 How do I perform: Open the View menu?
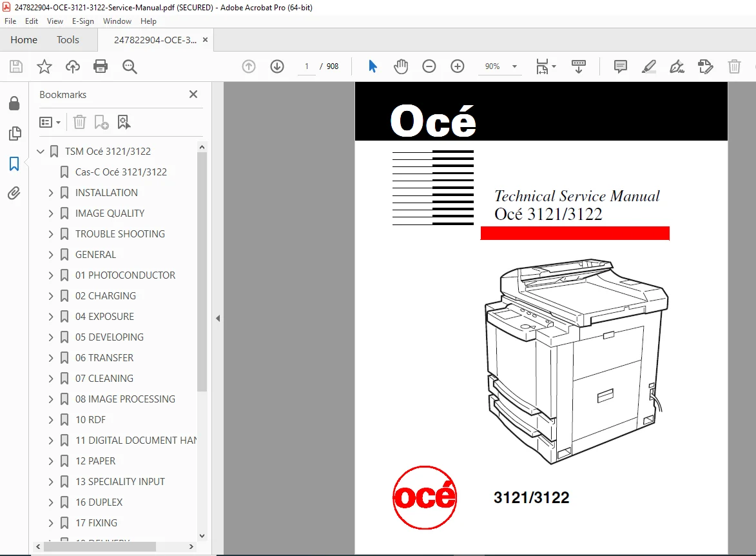point(55,21)
